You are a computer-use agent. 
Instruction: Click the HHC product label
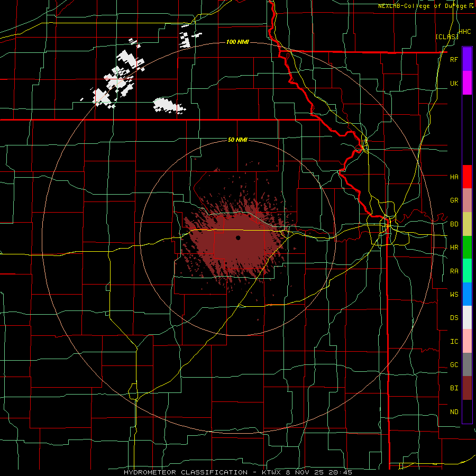(x=465, y=32)
